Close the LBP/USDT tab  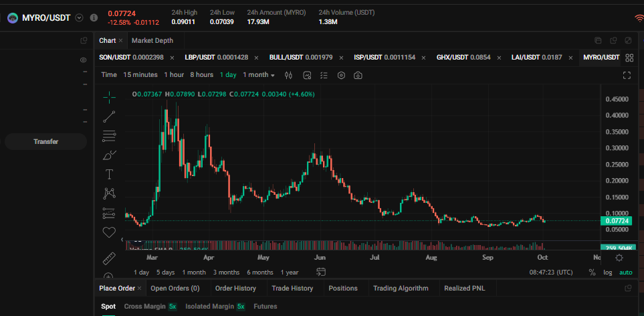pos(256,58)
